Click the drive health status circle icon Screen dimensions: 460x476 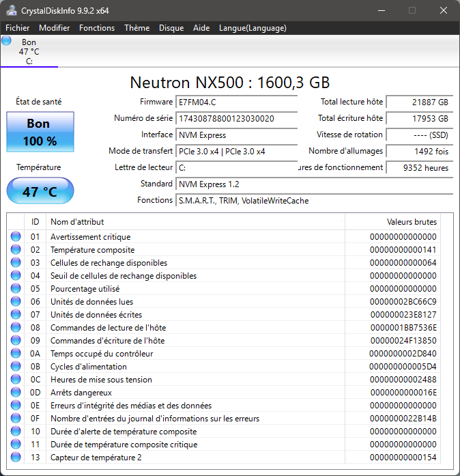6,41
